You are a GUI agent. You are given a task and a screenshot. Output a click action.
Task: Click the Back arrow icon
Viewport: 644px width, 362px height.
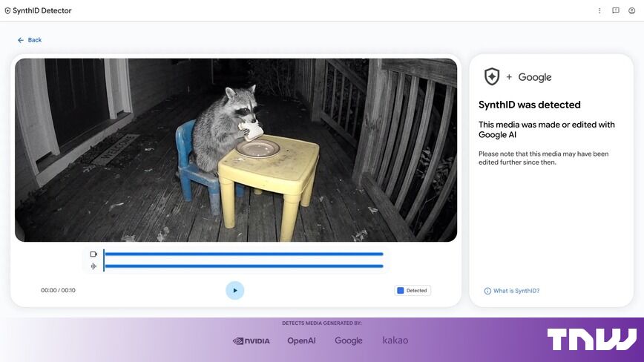click(21, 40)
